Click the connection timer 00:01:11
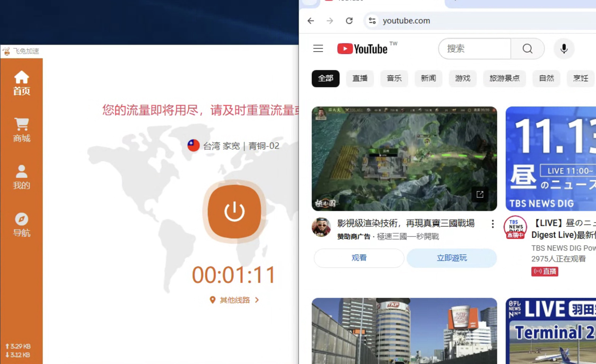 (x=234, y=275)
